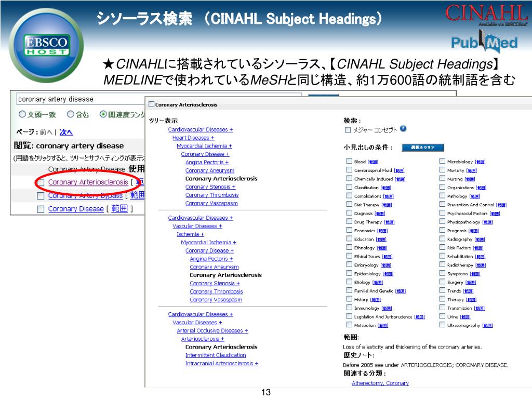Open scope link for Familial And Genetic
The image size is (532, 399).
point(401,291)
